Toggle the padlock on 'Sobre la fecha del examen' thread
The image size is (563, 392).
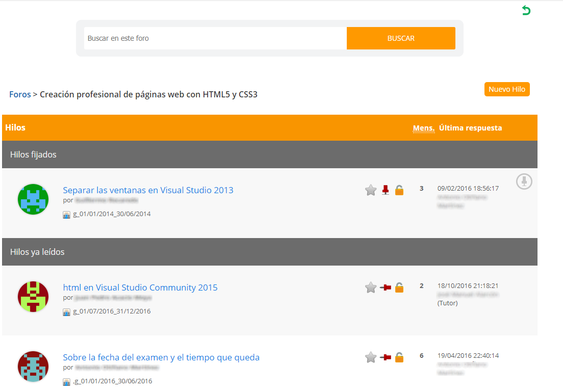tap(399, 357)
